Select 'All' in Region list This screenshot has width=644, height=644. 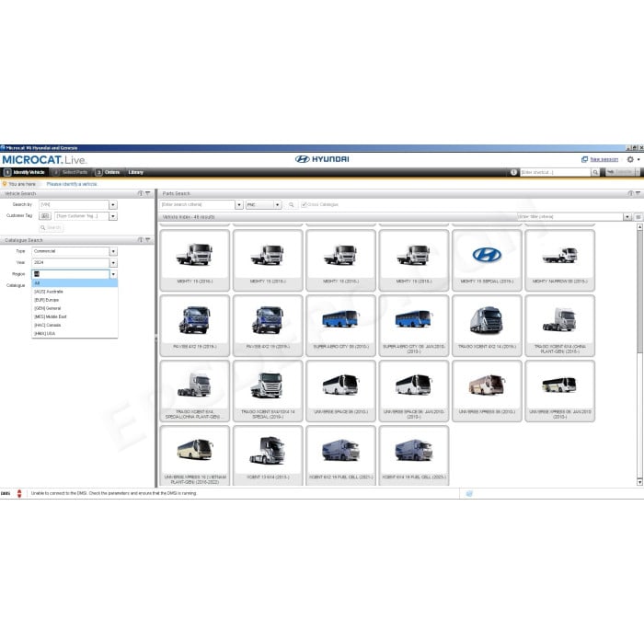tap(75, 283)
